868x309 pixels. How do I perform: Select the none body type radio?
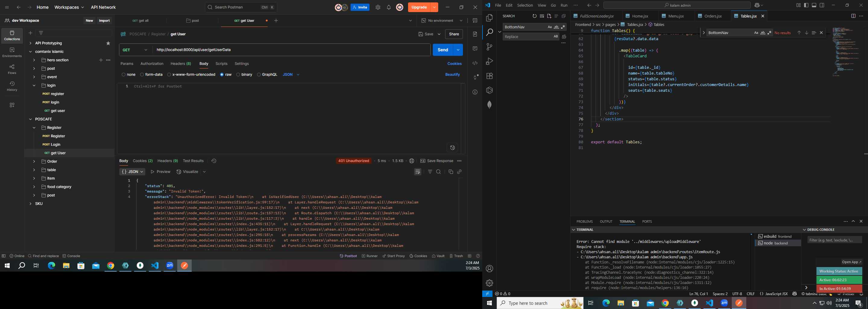point(124,75)
